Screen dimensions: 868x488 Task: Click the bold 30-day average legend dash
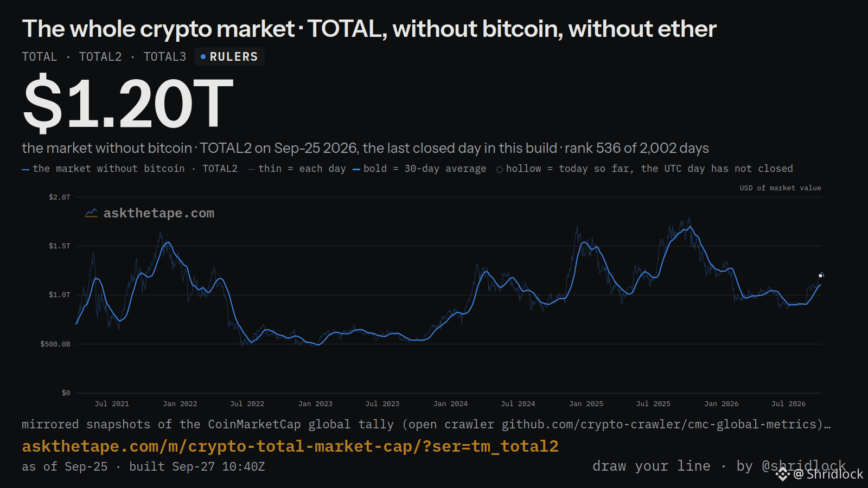click(x=356, y=170)
